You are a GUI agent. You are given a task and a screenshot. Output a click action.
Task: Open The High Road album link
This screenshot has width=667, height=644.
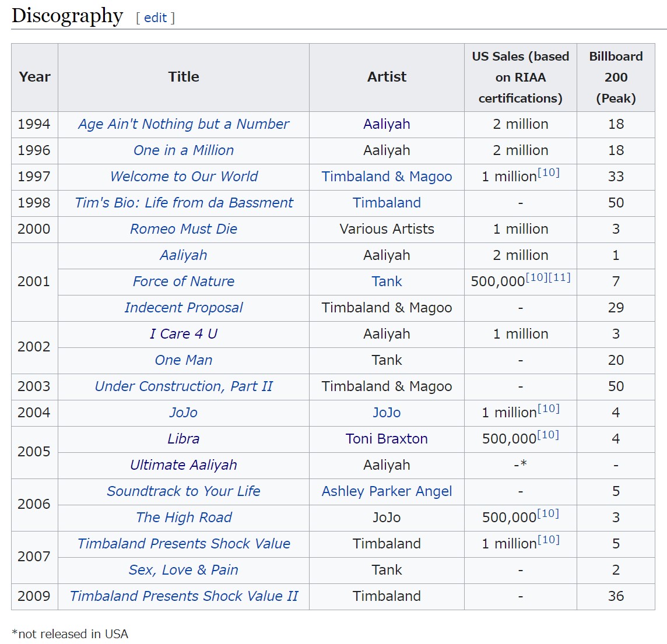[x=183, y=518]
